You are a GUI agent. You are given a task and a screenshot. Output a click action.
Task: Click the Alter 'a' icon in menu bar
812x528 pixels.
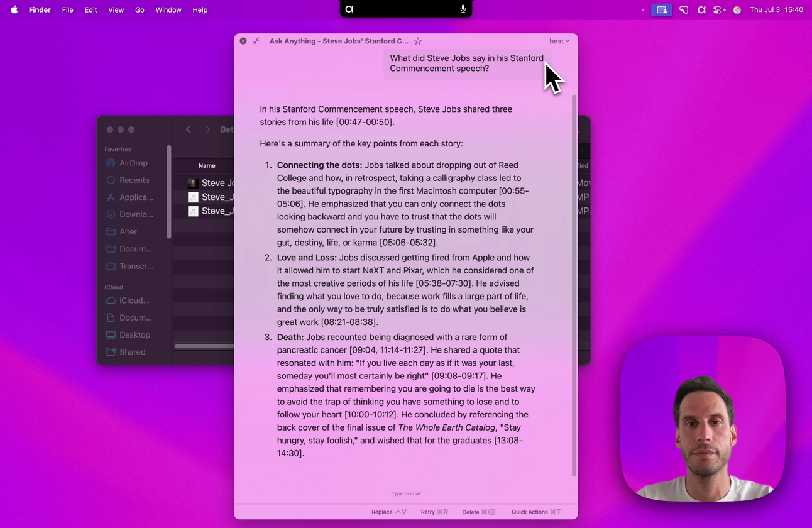(x=701, y=10)
